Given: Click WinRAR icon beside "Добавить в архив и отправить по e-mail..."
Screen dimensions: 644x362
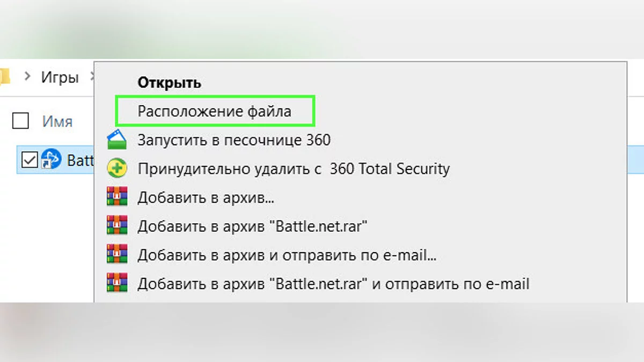Looking at the screenshot, I should [117, 254].
